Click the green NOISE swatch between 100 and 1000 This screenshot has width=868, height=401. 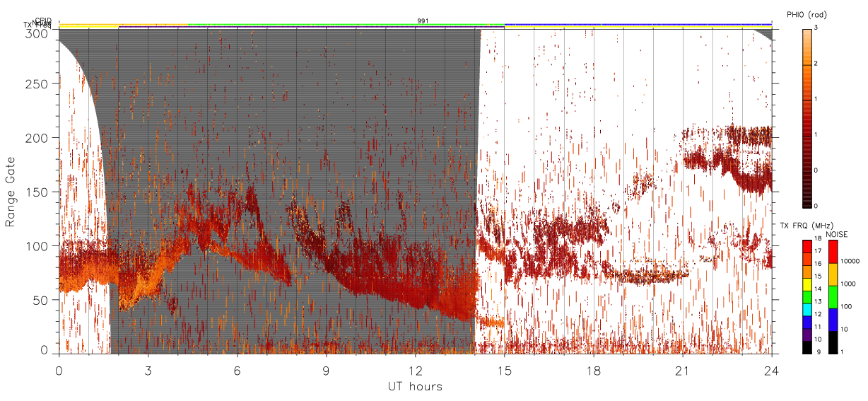click(833, 297)
